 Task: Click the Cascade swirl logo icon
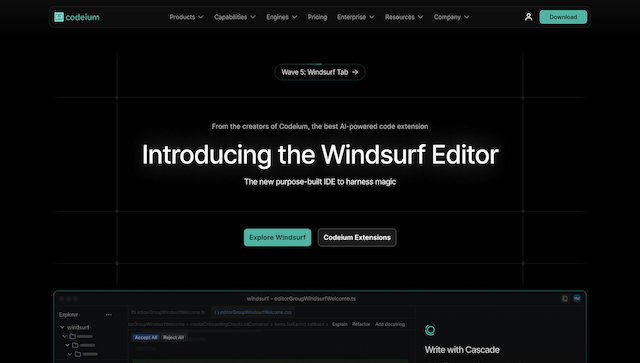click(430, 330)
